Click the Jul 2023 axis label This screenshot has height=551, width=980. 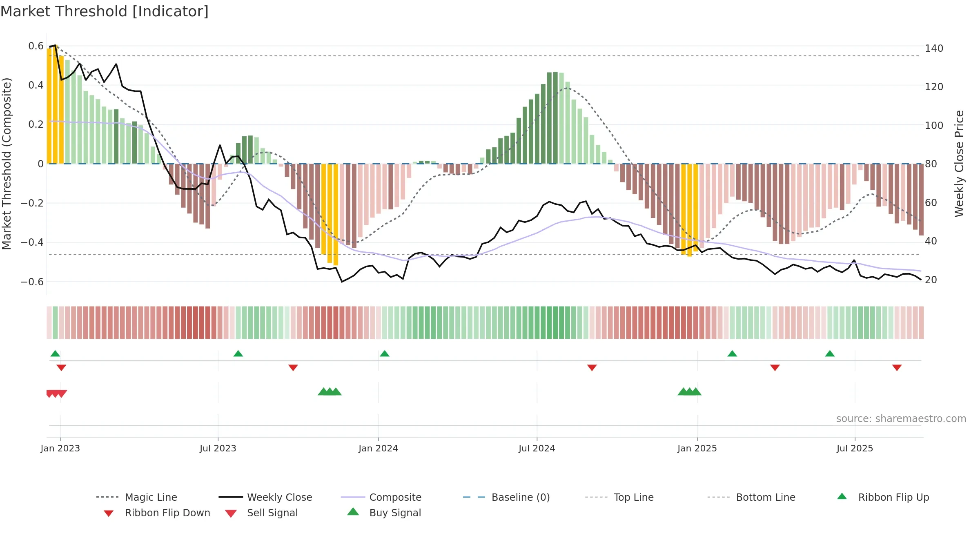pos(218,448)
